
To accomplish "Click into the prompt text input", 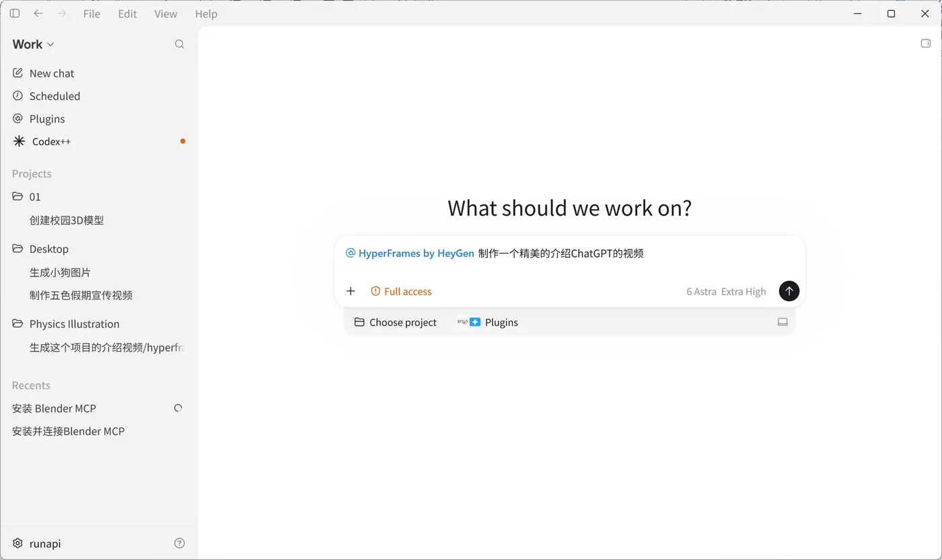I will [569, 253].
